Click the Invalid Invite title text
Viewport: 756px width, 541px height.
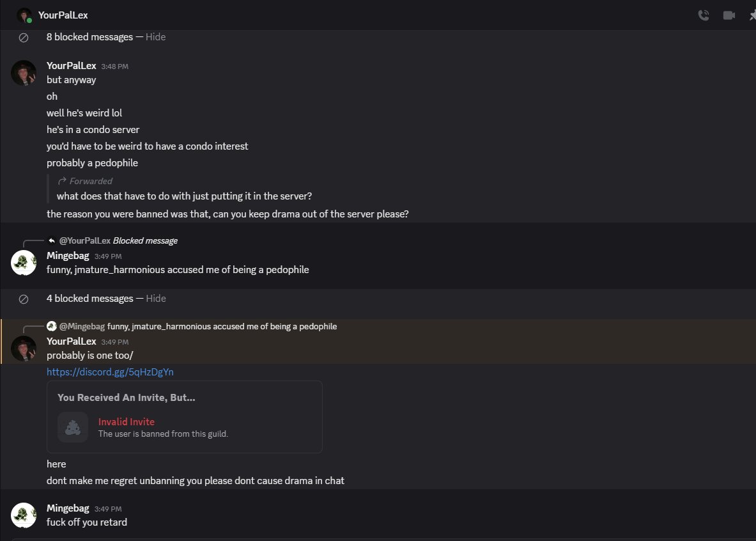[127, 422]
